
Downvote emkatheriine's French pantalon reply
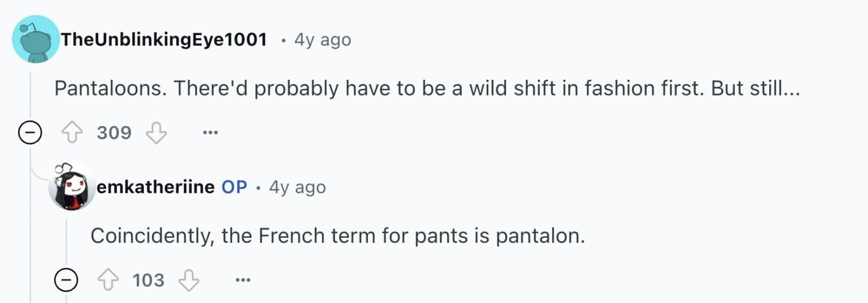tap(189, 280)
